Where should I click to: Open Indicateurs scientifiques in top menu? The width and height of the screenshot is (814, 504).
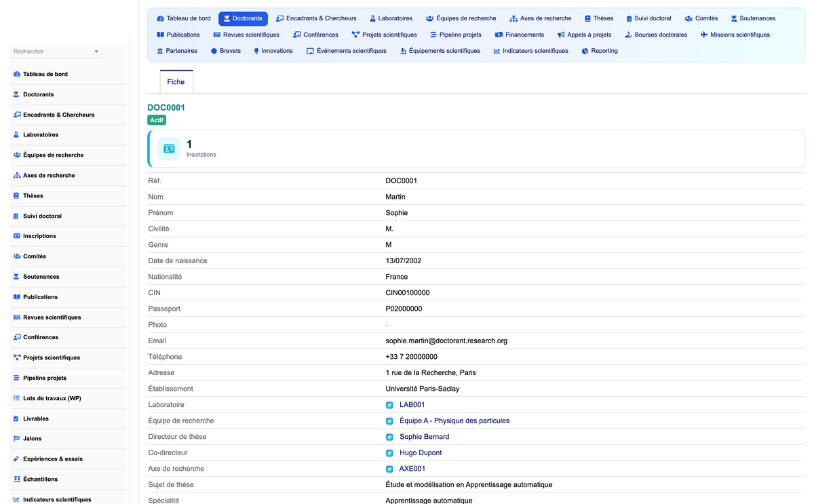tap(531, 51)
